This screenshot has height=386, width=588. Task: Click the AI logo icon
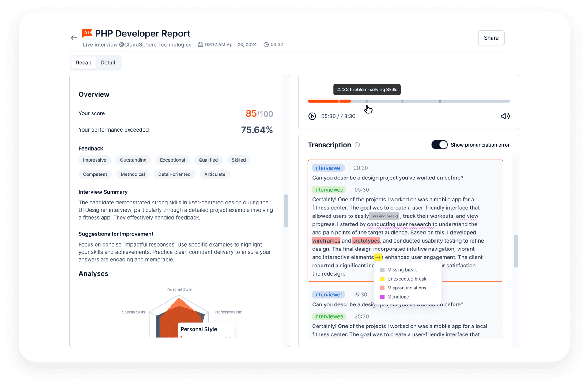coord(87,33)
